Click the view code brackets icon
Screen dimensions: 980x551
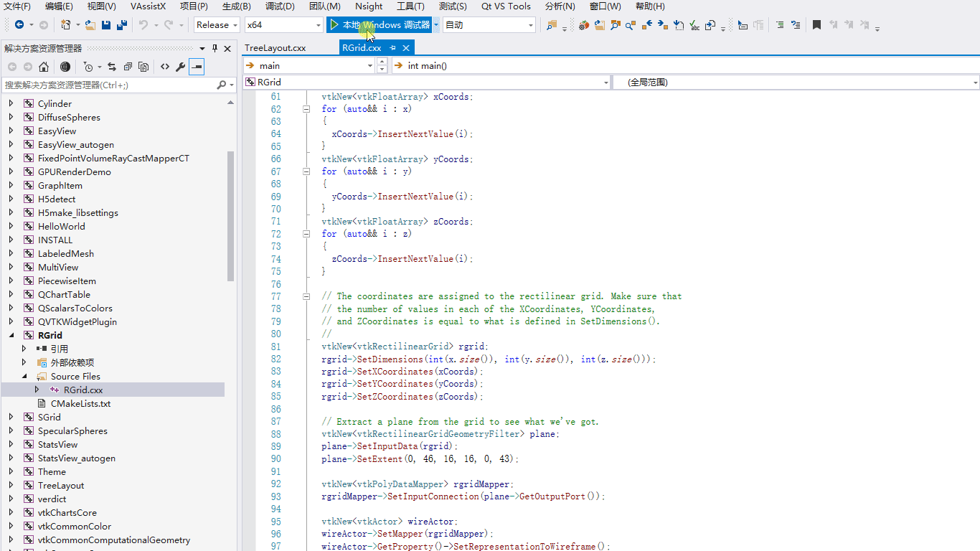(x=165, y=67)
